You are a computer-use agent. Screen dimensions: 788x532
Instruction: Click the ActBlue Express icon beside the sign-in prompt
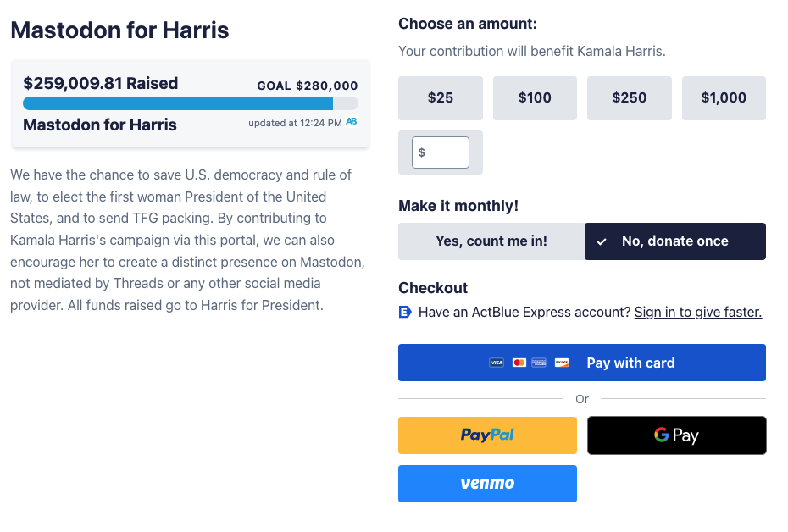tap(405, 312)
